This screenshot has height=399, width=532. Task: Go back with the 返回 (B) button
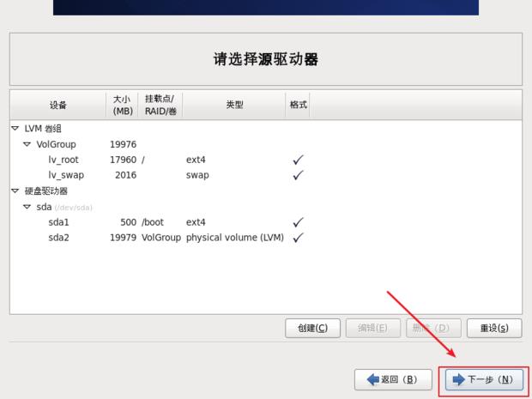[x=393, y=379]
